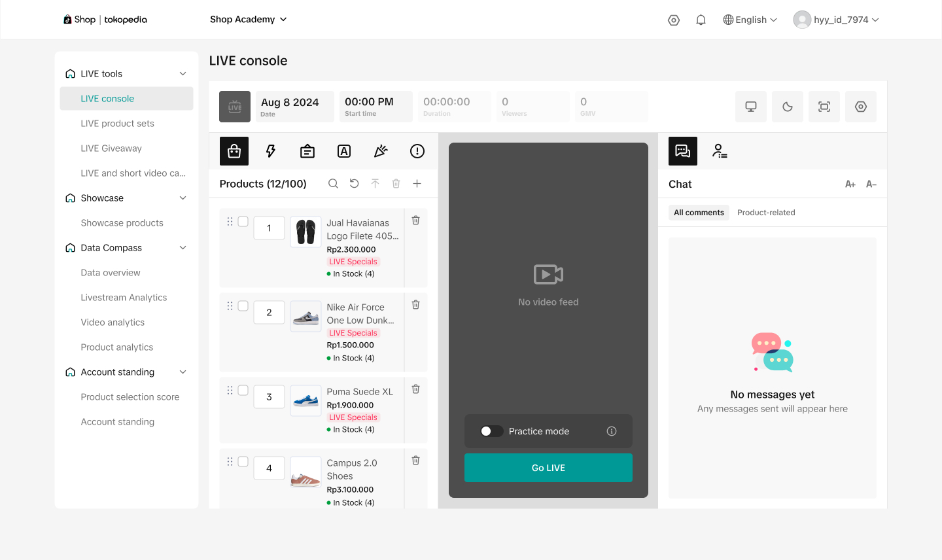Open the chat panel icon tab
Viewport: 942px width, 560px height.
tap(683, 151)
